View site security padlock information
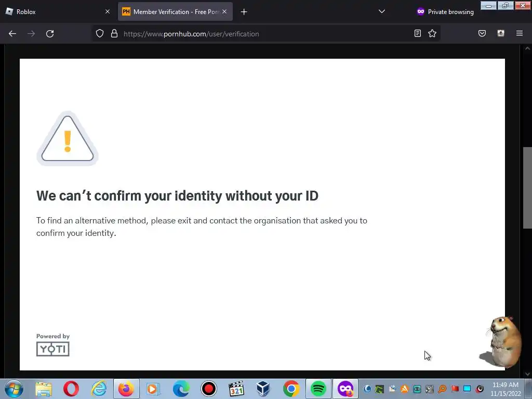This screenshot has width=532, height=399. click(x=114, y=34)
